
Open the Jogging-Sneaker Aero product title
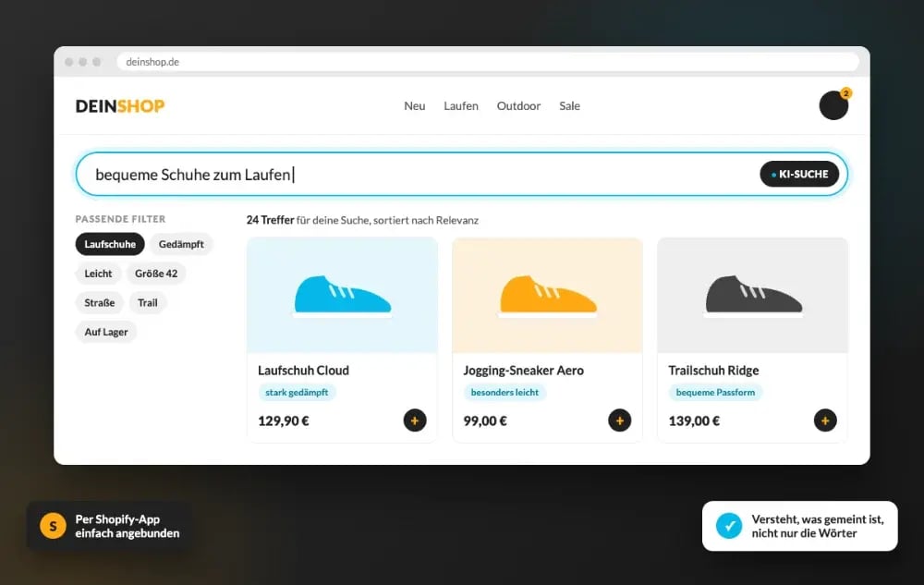pos(523,371)
